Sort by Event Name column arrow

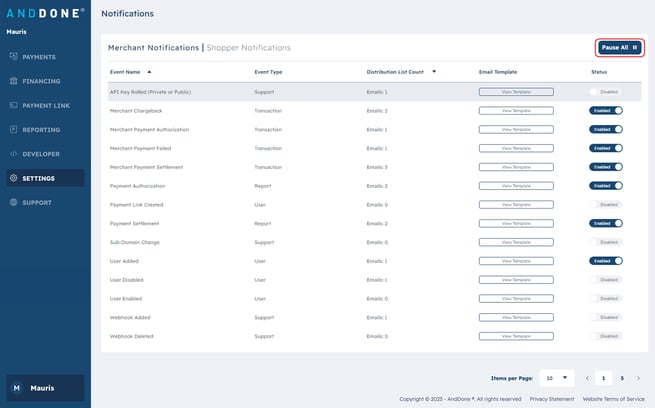click(149, 72)
